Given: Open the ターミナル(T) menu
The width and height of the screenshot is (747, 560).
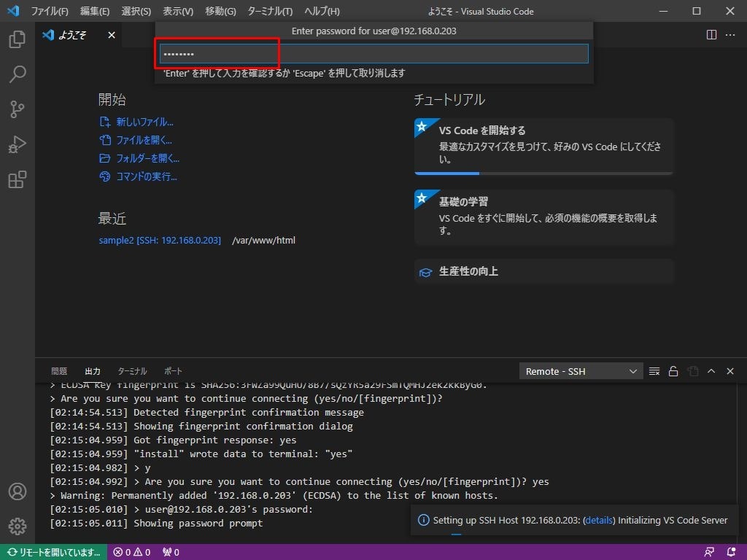Looking at the screenshot, I should point(270,11).
